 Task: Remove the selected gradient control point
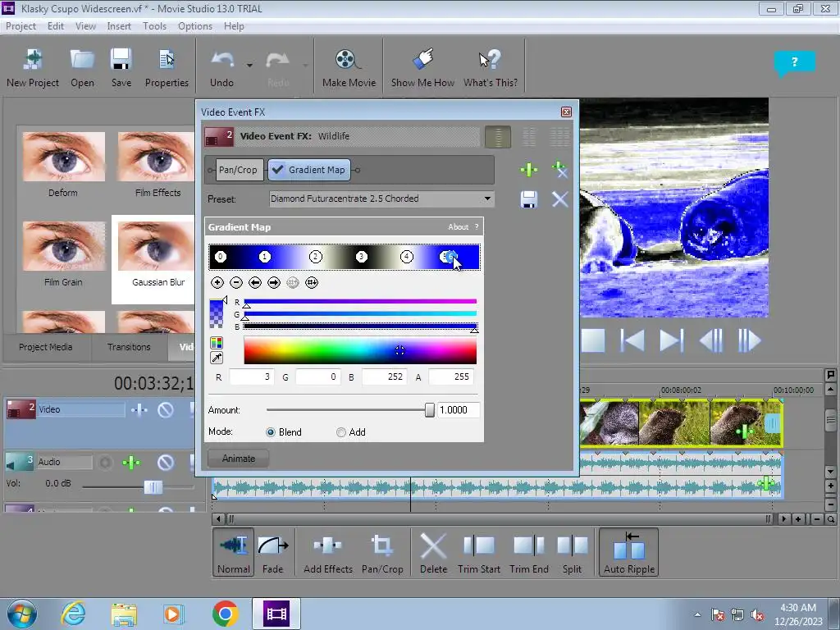click(x=236, y=282)
